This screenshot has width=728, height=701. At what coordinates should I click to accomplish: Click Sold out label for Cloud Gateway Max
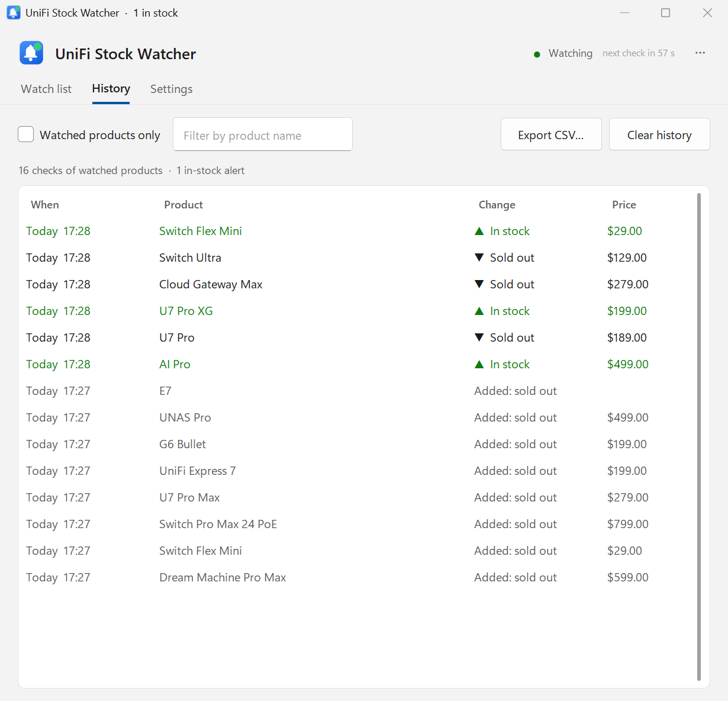click(x=512, y=284)
